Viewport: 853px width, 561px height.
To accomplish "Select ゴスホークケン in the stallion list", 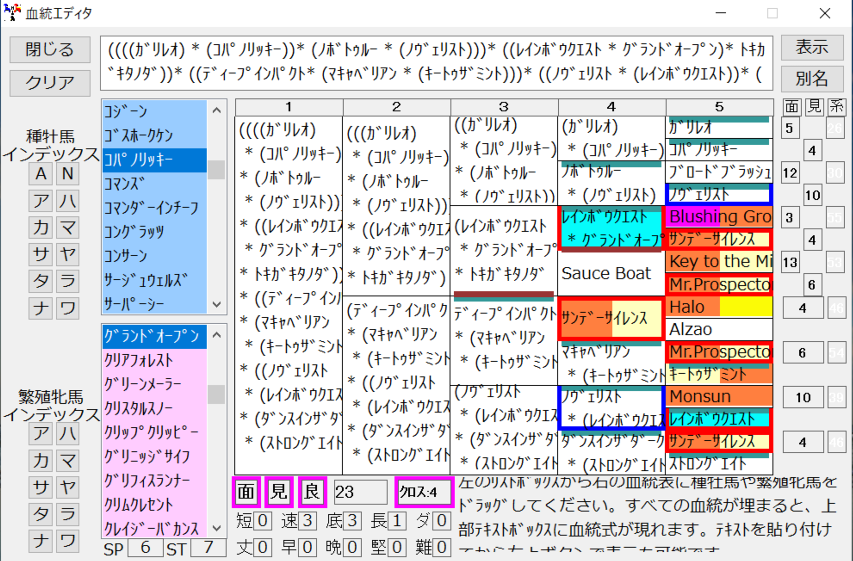I will pos(154,135).
